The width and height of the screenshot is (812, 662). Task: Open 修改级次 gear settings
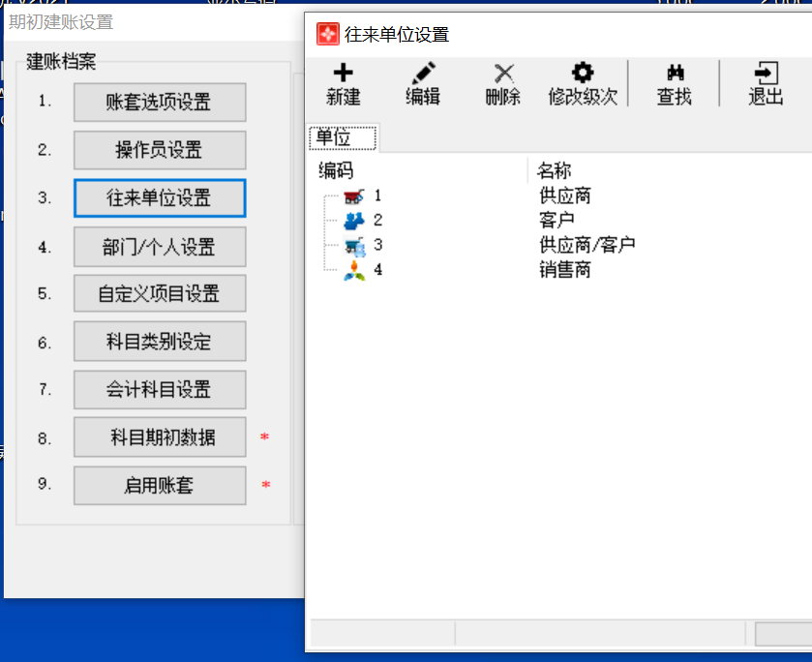[x=582, y=74]
